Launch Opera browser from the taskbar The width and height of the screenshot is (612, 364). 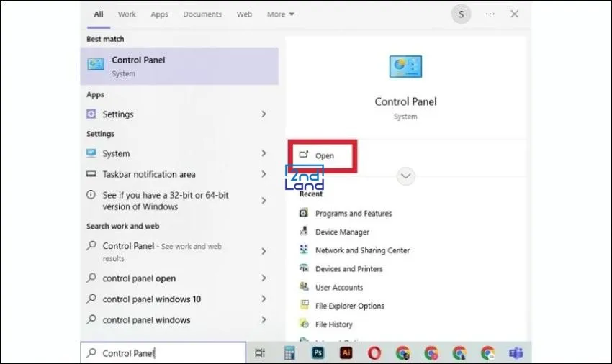click(x=374, y=353)
